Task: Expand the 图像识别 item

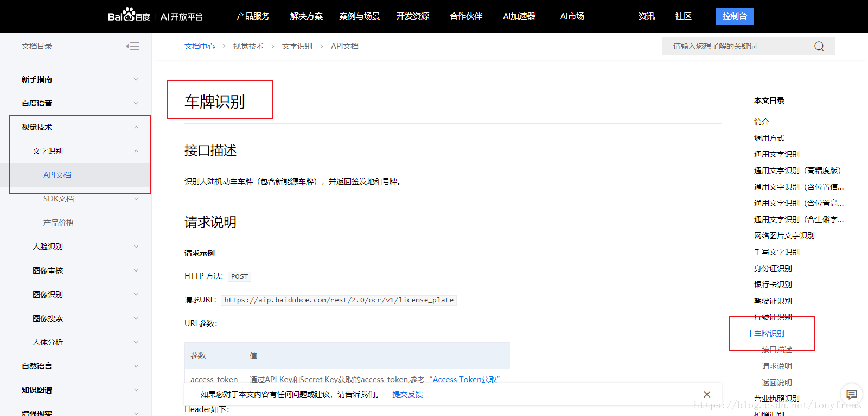Action: 136,294
